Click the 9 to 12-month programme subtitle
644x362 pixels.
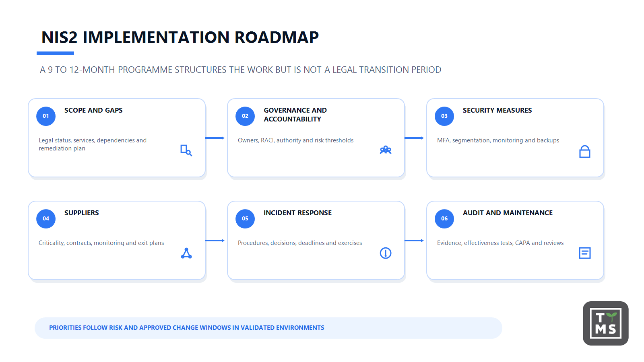click(240, 70)
